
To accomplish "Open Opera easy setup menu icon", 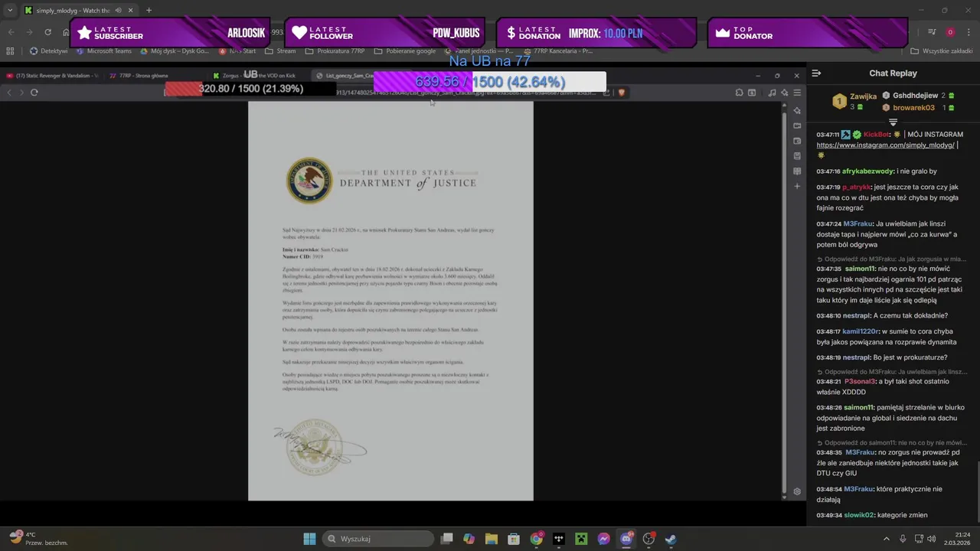I will tap(797, 93).
